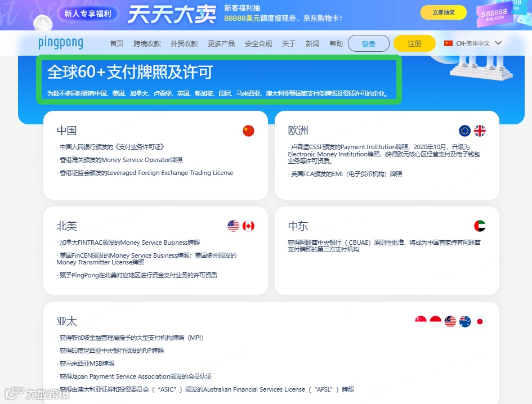Screen dimensions: 532x404
Task: Click the 加拿大FINTRAC Money Service Business line
Action: click(128, 243)
